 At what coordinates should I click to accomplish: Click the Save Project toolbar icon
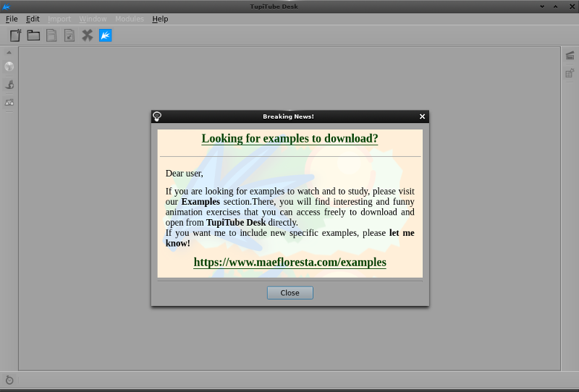[x=51, y=35]
